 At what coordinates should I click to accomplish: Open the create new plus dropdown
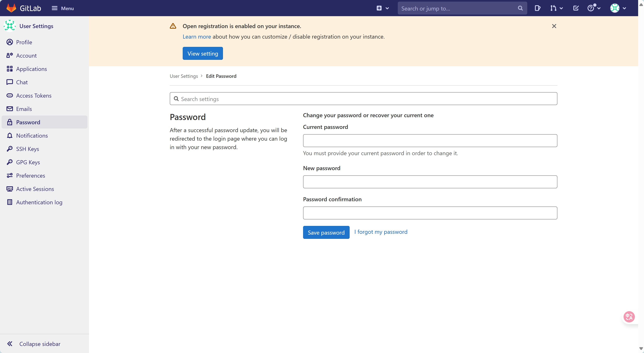[383, 8]
